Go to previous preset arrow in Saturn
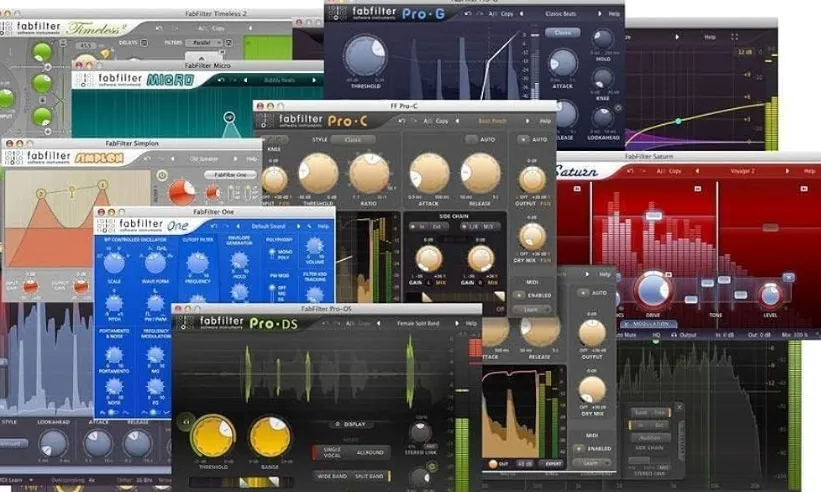This screenshot has height=492, width=821. point(697,171)
